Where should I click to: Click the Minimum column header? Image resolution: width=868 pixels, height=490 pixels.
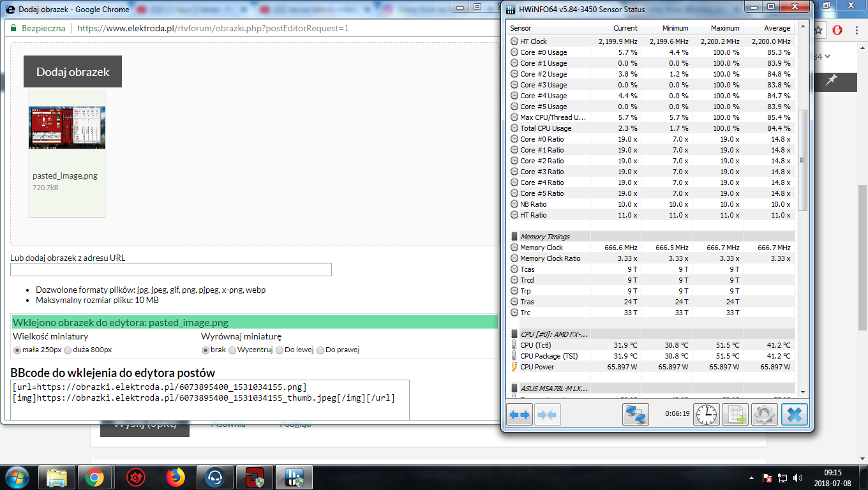coord(666,28)
